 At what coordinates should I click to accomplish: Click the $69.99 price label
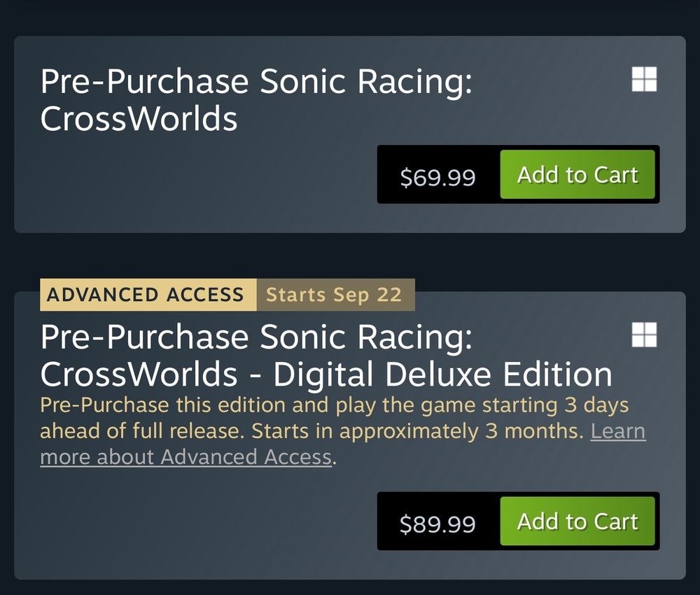click(x=437, y=176)
